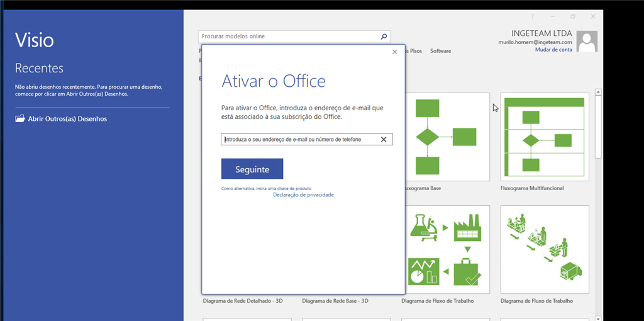Click the email or phone number input field
Viewport: 644px width, 321px height.
pyautogui.click(x=307, y=139)
